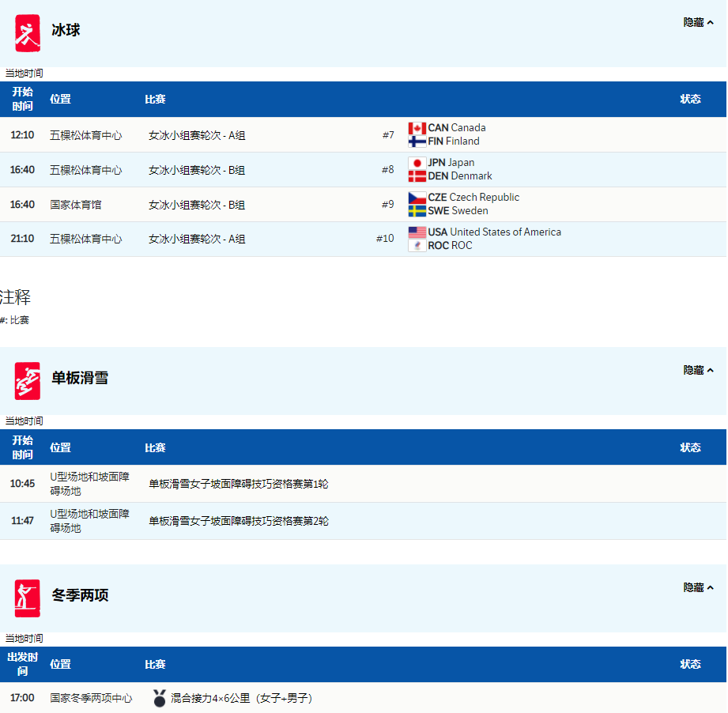The image size is (728, 713).
Task: Collapse the 单板滑雪 section using 隐藏
Action: tap(698, 370)
